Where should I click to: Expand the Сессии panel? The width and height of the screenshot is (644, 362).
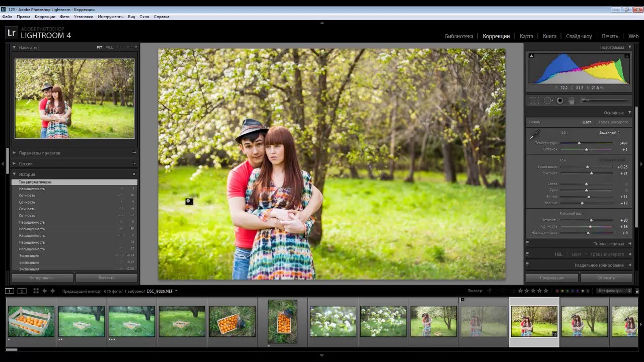coord(14,163)
